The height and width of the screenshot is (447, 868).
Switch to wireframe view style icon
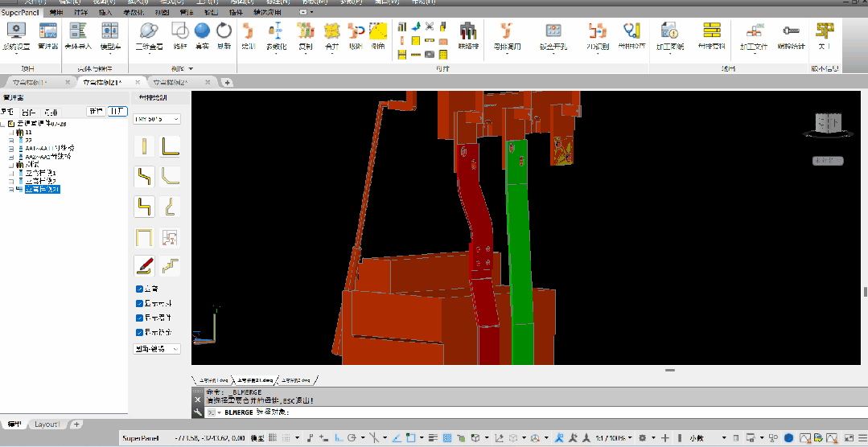180,31
